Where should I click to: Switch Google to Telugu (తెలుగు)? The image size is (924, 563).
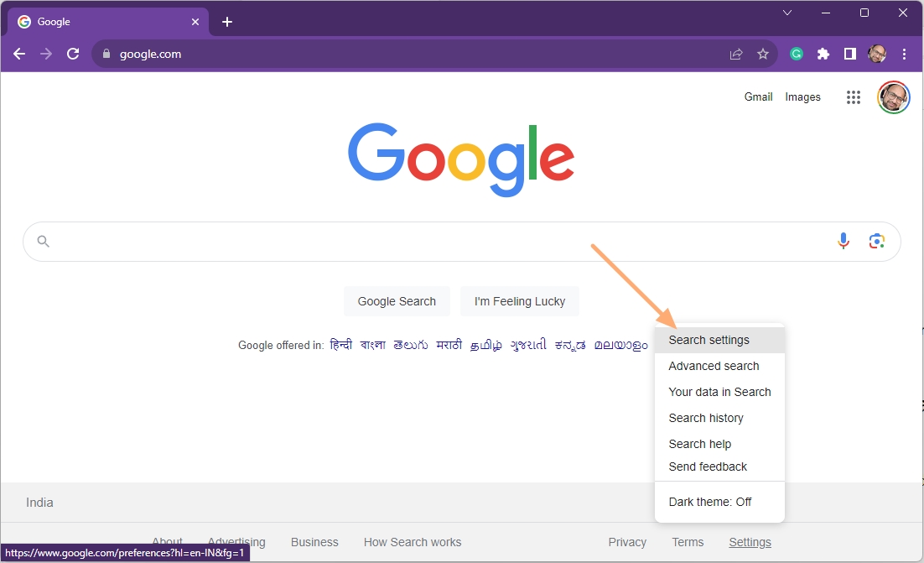[411, 344]
